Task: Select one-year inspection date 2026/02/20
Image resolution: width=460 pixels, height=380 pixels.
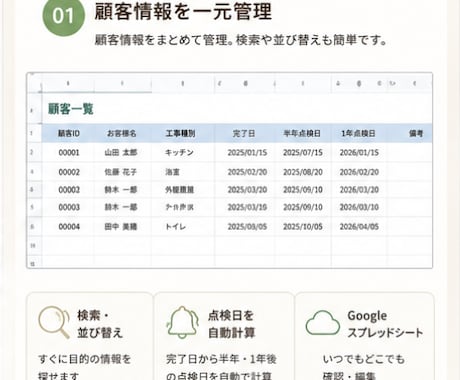Action: click(359, 172)
